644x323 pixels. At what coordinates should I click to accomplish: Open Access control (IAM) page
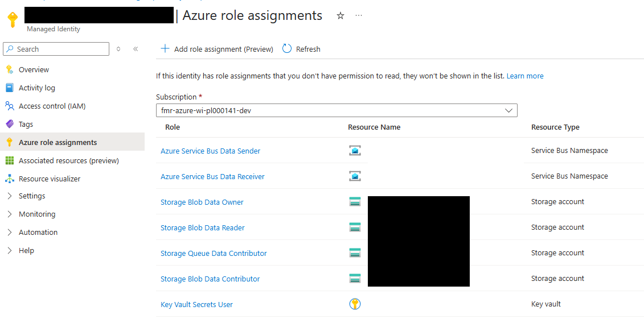(x=52, y=106)
